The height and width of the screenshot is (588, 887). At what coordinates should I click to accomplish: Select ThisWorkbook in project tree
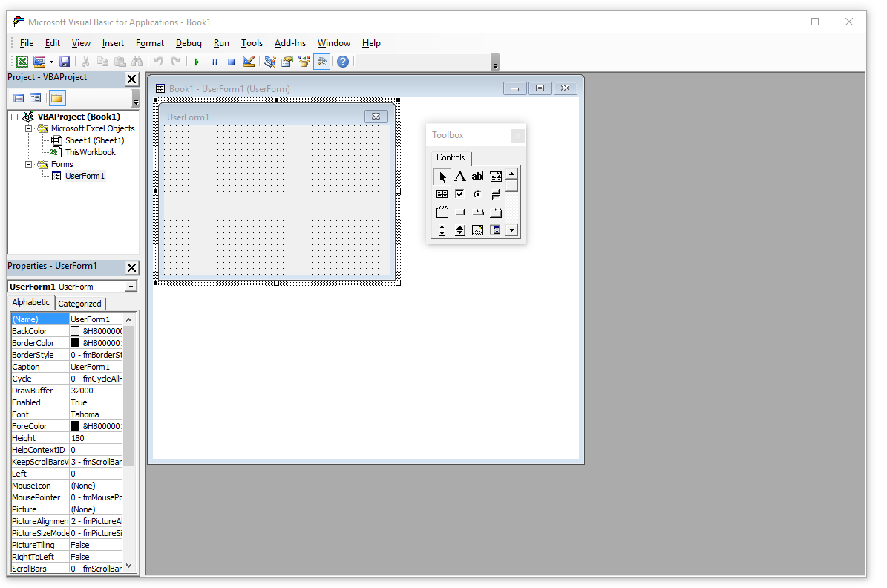coord(90,152)
